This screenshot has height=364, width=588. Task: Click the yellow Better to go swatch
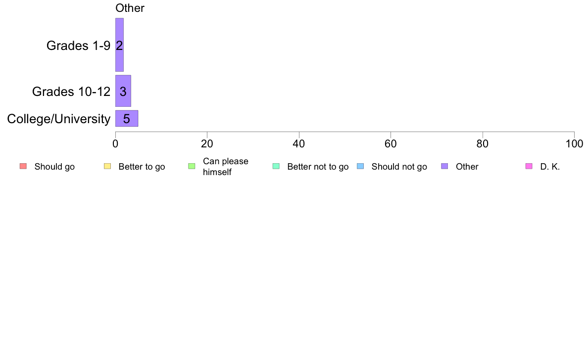tap(107, 166)
